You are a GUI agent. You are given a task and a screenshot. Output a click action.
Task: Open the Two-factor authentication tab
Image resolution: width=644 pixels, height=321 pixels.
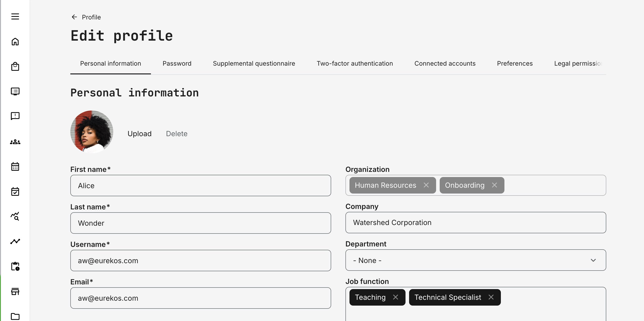pos(355,63)
